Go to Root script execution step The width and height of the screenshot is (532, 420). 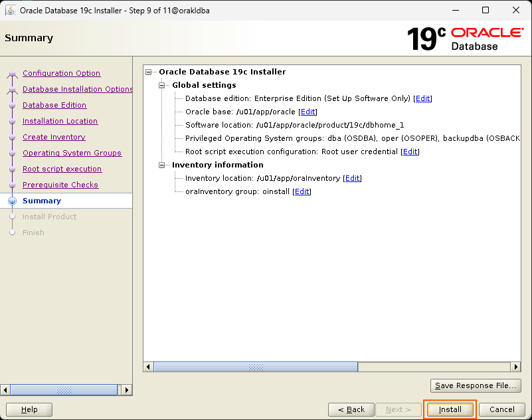tap(62, 169)
